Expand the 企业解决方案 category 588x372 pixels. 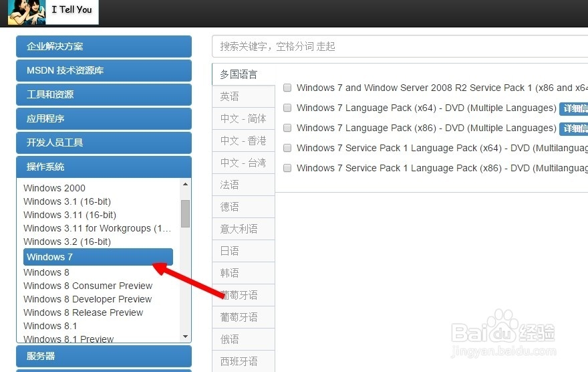(104, 47)
